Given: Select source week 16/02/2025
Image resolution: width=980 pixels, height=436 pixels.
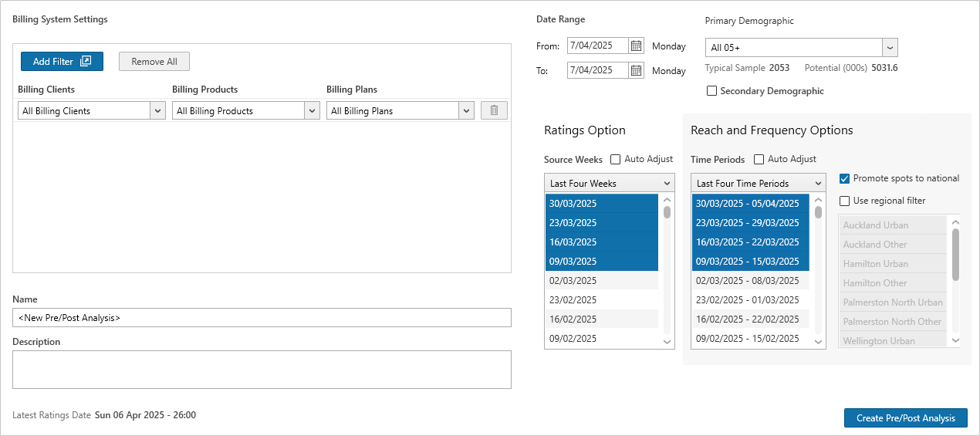Looking at the screenshot, I should pyautogui.click(x=602, y=319).
